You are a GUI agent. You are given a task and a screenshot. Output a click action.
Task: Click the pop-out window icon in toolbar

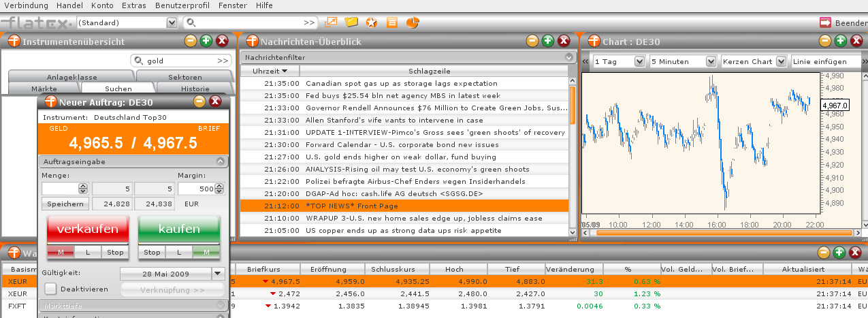coord(331,22)
